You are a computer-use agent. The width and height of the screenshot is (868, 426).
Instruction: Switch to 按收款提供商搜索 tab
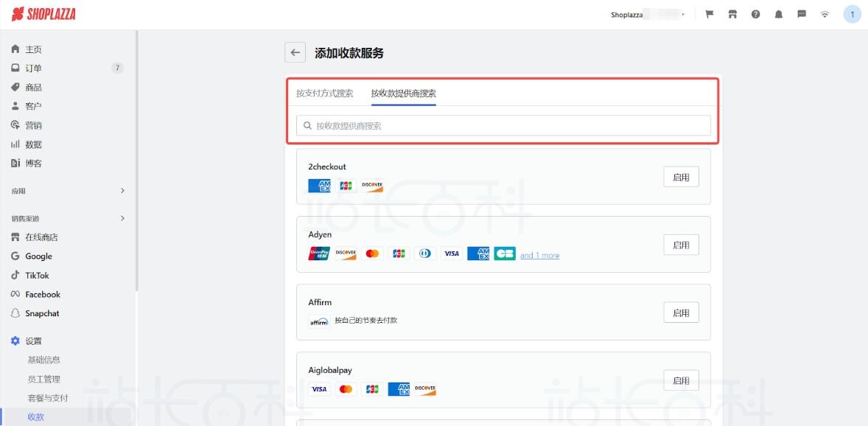(x=404, y=93)
